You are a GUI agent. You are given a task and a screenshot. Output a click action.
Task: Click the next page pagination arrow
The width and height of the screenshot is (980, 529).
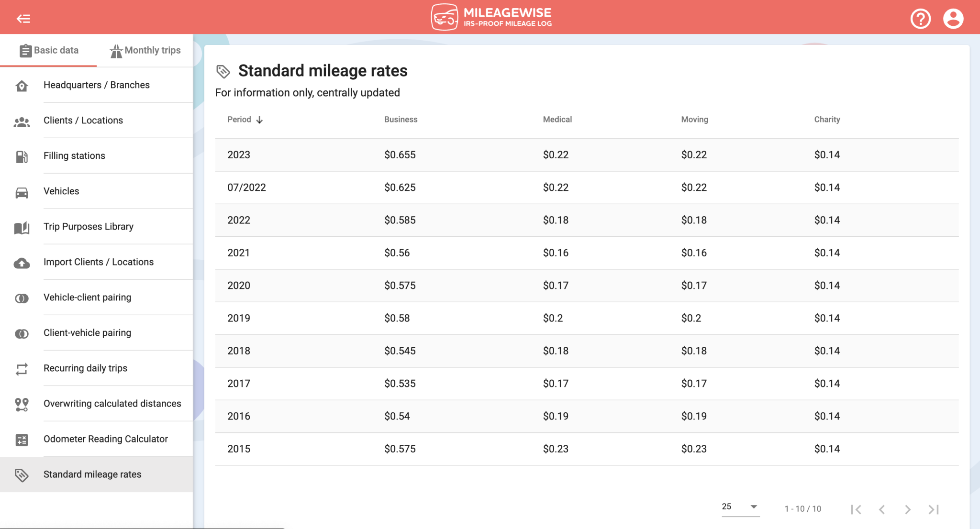(908, 509)
